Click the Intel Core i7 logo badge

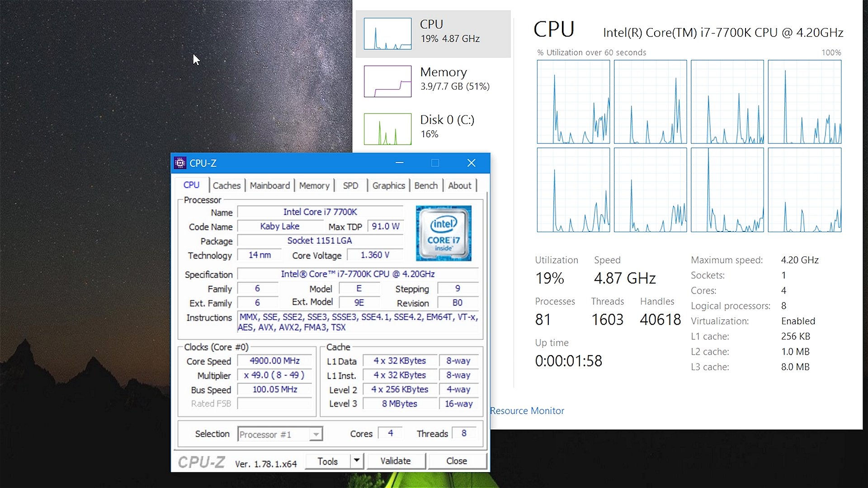(443, 233)
